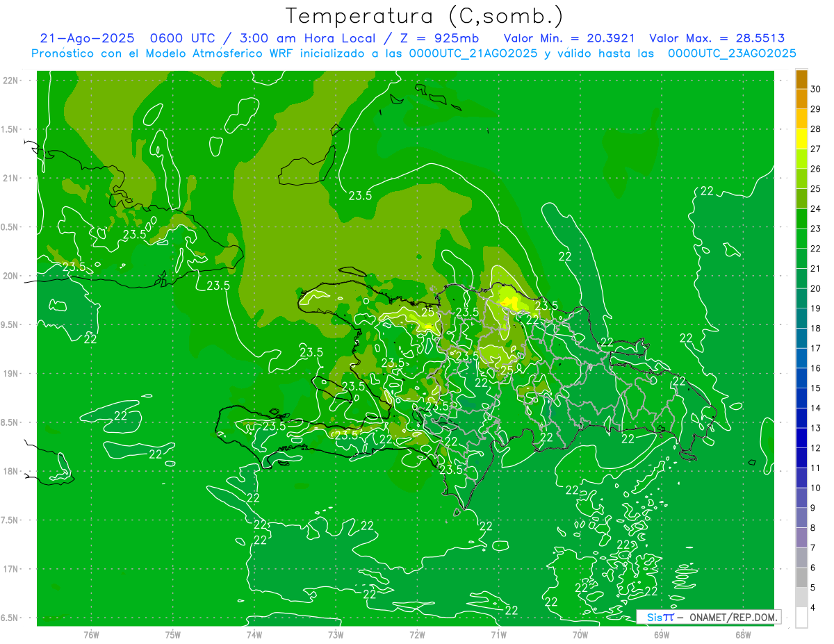Viewport: 834px width, 644px height.
Task: Pick the yellow color scale swatch between 27 and 28
Action: [801, 139]
